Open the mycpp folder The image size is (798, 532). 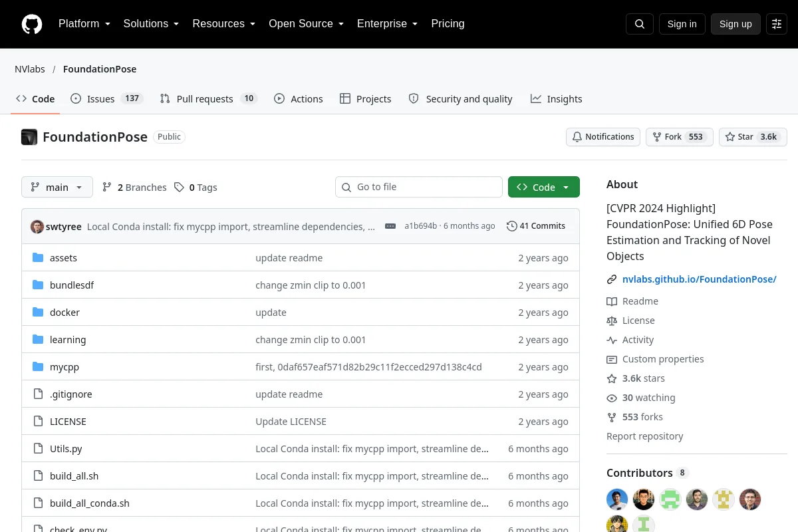click(x=65, y=367)
